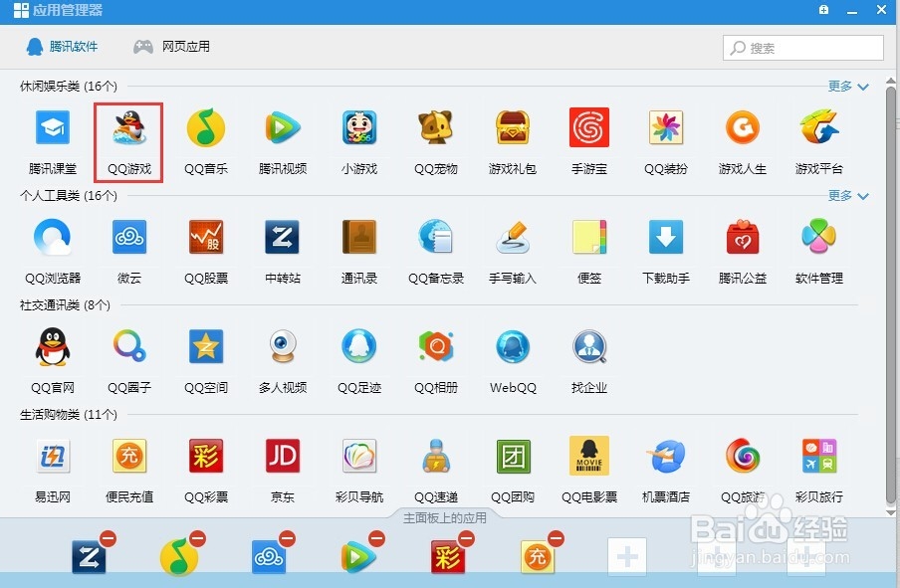
Task: Open the 腾讯课堂 app icon
Action: [x=53, y=128]
